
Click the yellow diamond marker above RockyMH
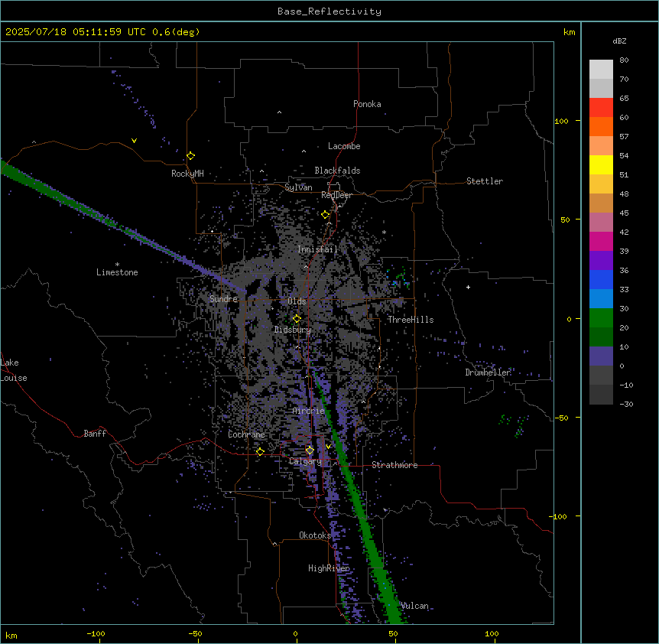coord(191,156)
